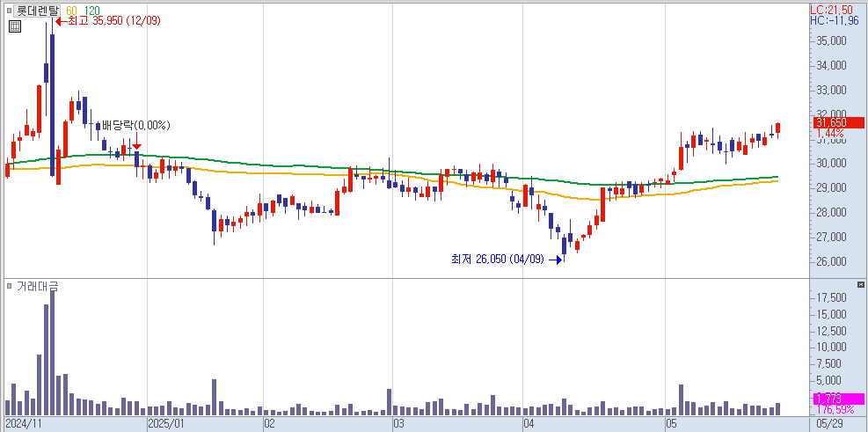Click the 60-day moving average label
This screenshot has width=868, height=432.
71,11
